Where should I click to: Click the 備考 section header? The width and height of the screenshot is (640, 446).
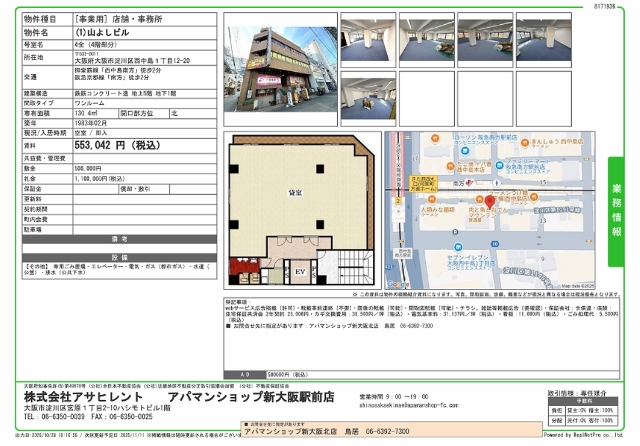click(x=118, y=239)
